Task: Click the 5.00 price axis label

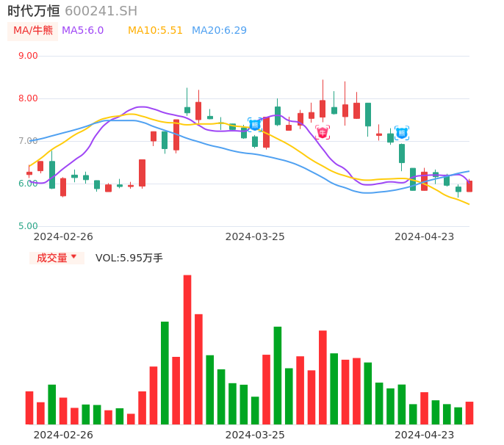Action: point(28,226)
